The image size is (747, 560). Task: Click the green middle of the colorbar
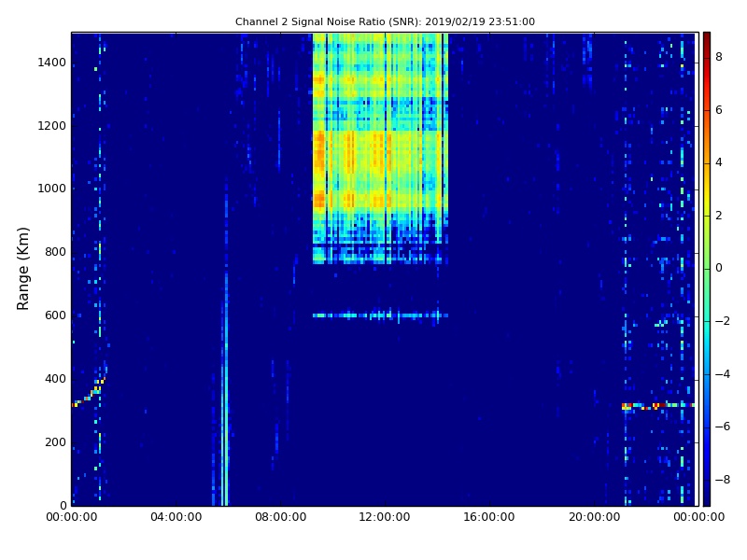point(707,269)
